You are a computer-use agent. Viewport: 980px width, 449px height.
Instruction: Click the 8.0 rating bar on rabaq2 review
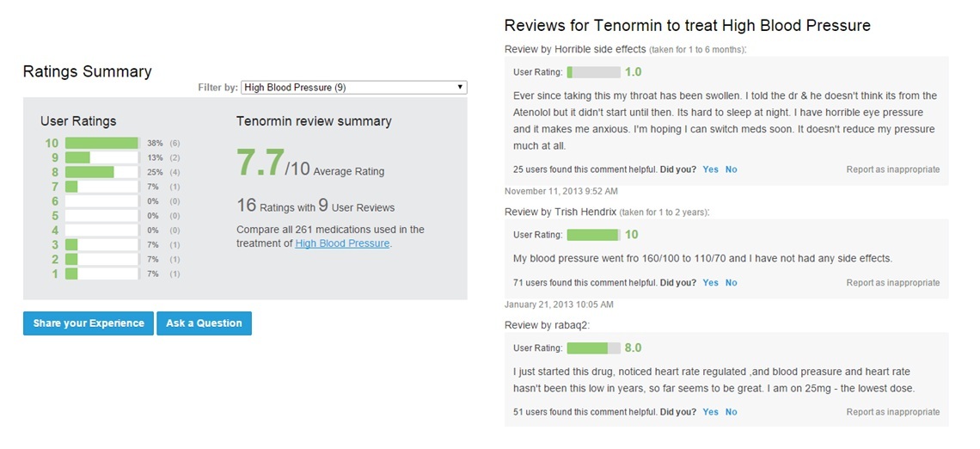click(593, 348)
